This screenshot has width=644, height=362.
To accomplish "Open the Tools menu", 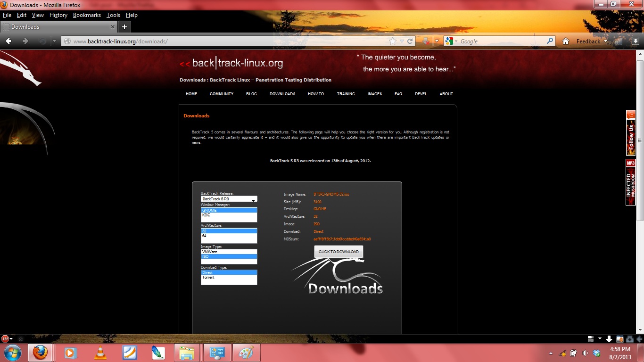I will click(113, 15).
